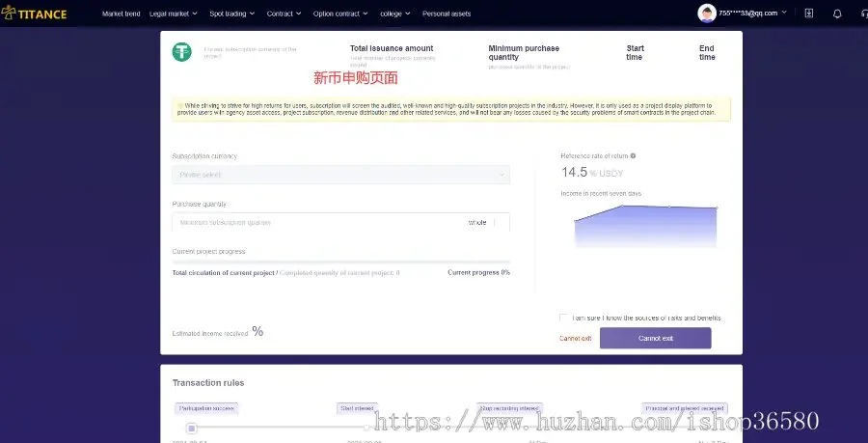Open notifications bell icon

click(837, 14)
